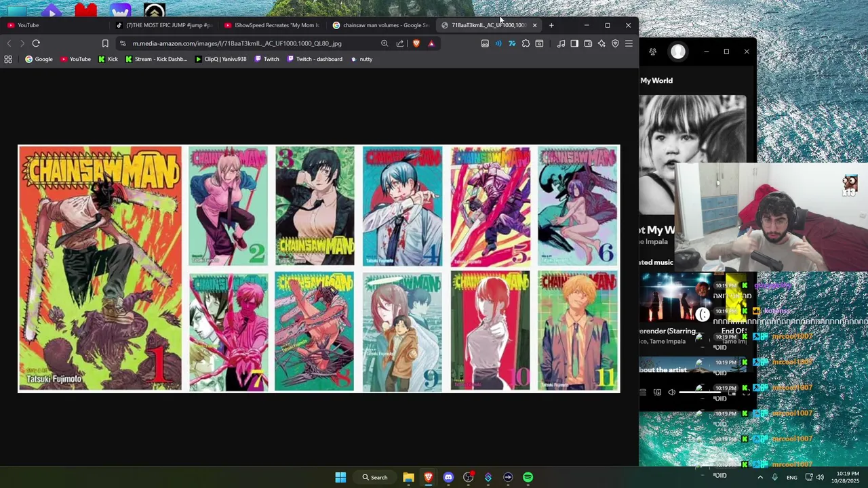868x488 pixels.
Task: Click the microphone tray icon
Action: pos(774,477)
